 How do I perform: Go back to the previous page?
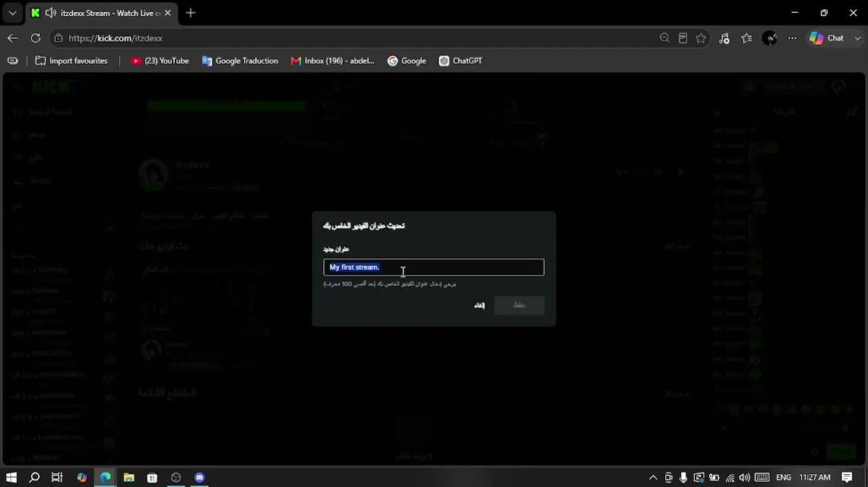pos(12,39)
